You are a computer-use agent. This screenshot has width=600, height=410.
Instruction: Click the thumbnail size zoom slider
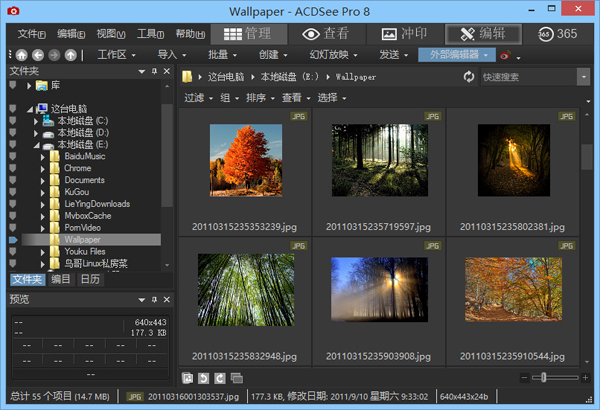[x=543, y=378]
